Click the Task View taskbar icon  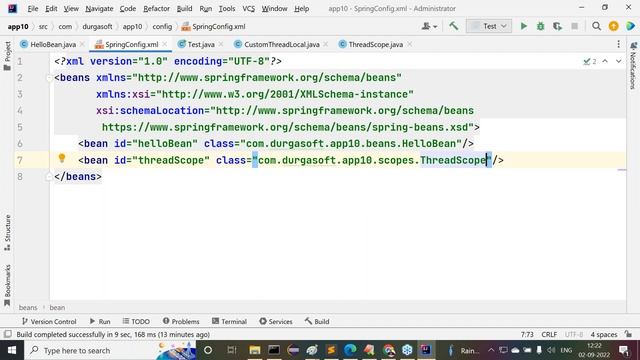232,350
